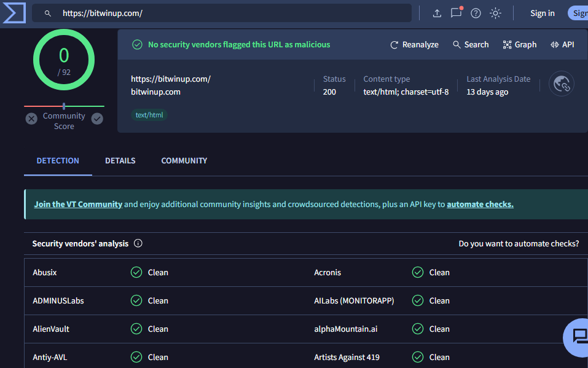Switch to the DETECTION tab
This screenshot has width=588, height=368.
[58, 160]
